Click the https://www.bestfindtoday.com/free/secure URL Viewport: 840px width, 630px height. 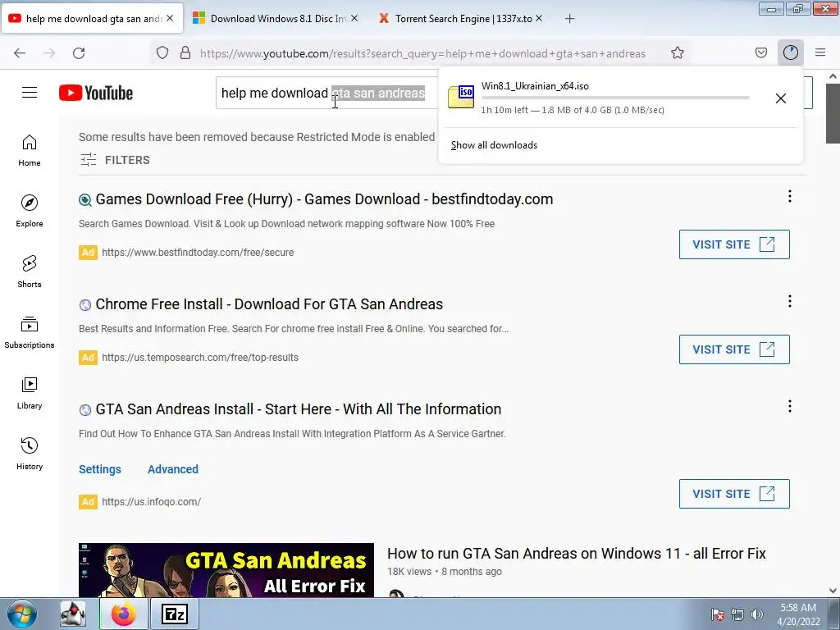coord(198,253)
